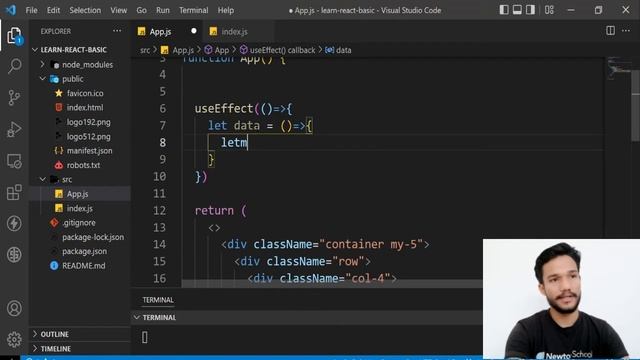Expand the OUTLINE section
This screenshot has width=640, height=360.
[80, 334]
